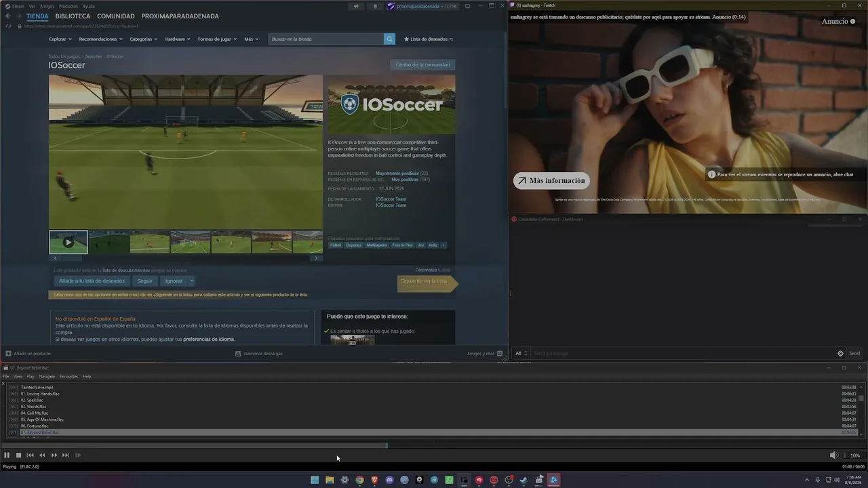Click Añadir a tu lista de deseados
Screen dimensions: 868x488
(x=92, y=281)
